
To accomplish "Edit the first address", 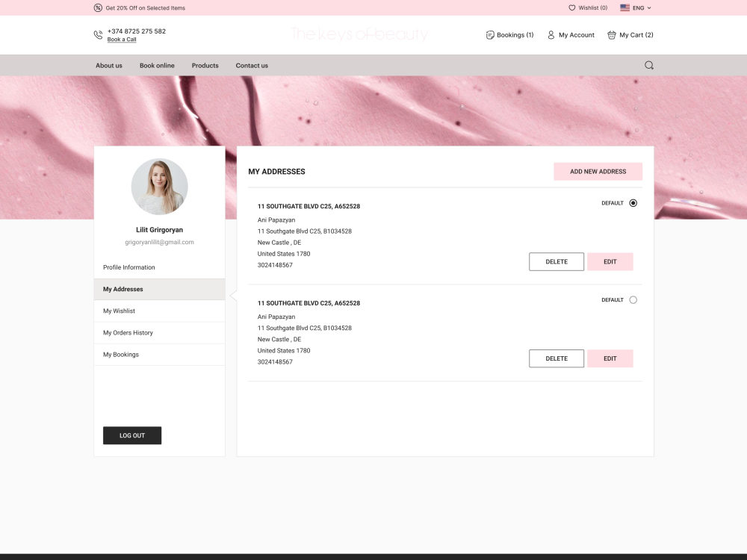I will 610,262.
